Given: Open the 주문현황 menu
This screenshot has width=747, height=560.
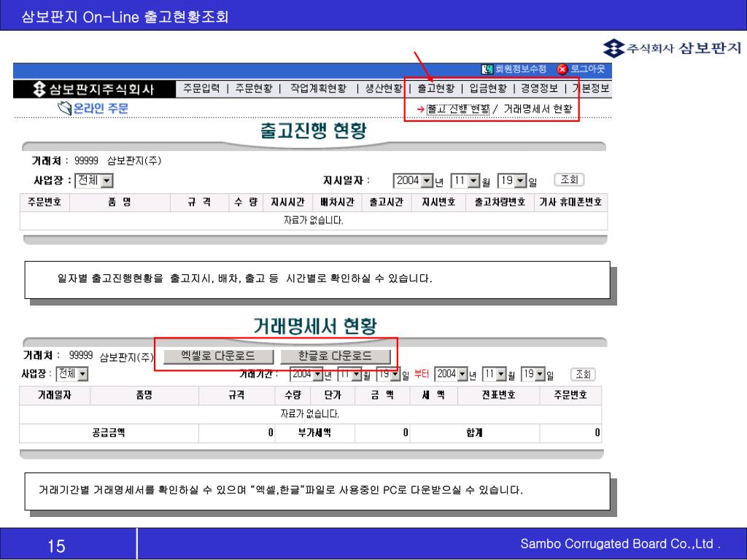Looking at the screenshot, I should pyautogui.click(x=254, y=88).
